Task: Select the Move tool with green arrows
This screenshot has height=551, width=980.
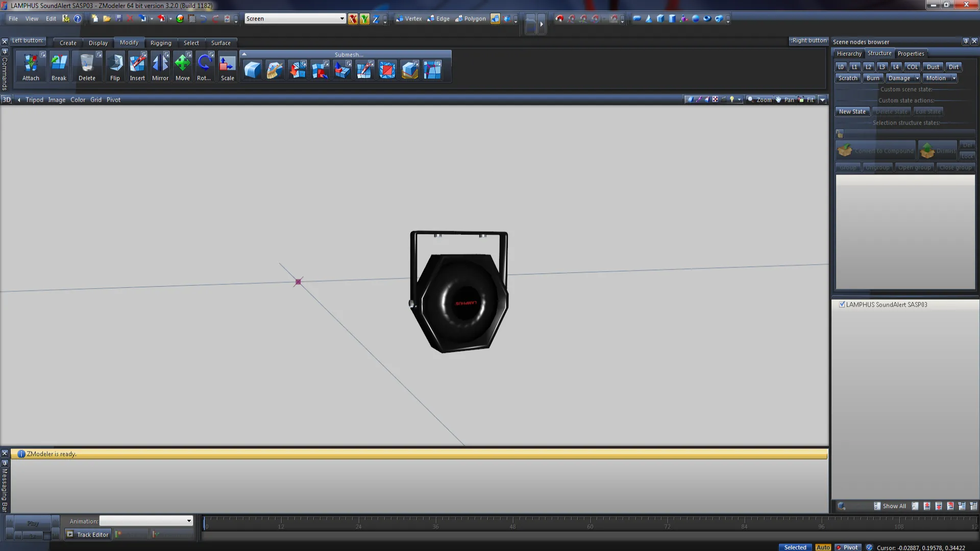Action: click(183, 66)
